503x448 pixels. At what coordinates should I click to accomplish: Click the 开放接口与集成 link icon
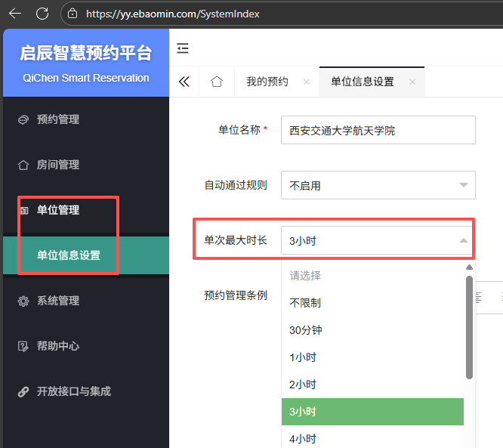23,391
